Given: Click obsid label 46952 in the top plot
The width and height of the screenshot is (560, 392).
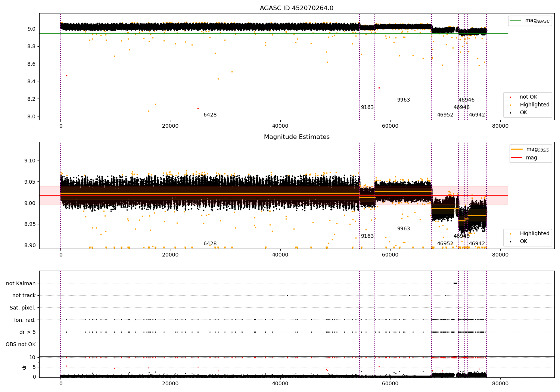Looking at the screenshot, I should tap(445, 115).
